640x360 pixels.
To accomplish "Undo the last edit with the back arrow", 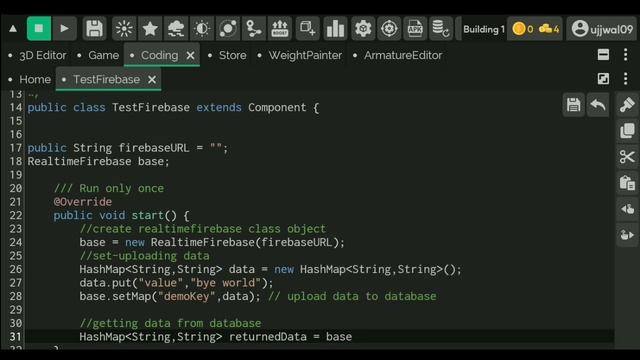I will click(598, 105).
